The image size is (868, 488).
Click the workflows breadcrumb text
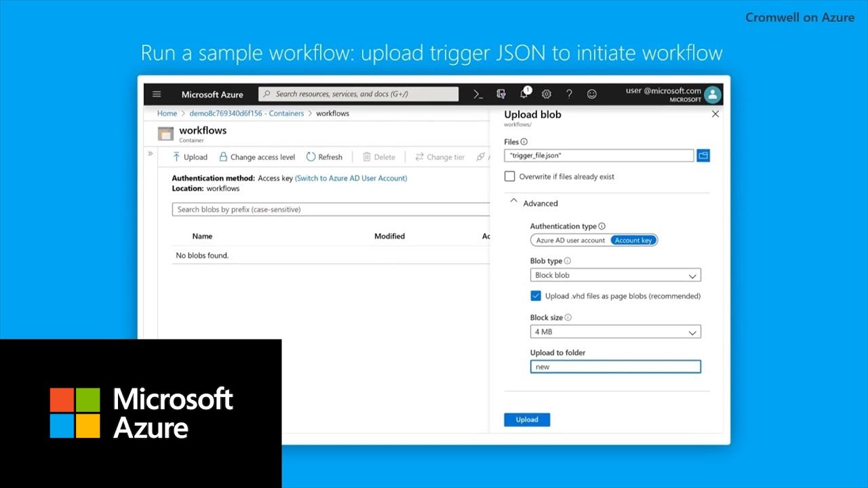pos(332,113)
